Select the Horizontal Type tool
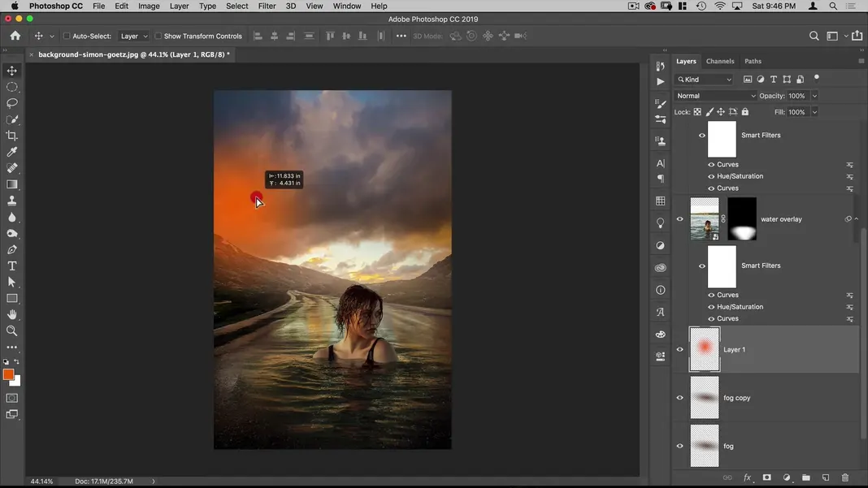Image resolution: width=868 pixels, height=488 pixels. [12, 266]
